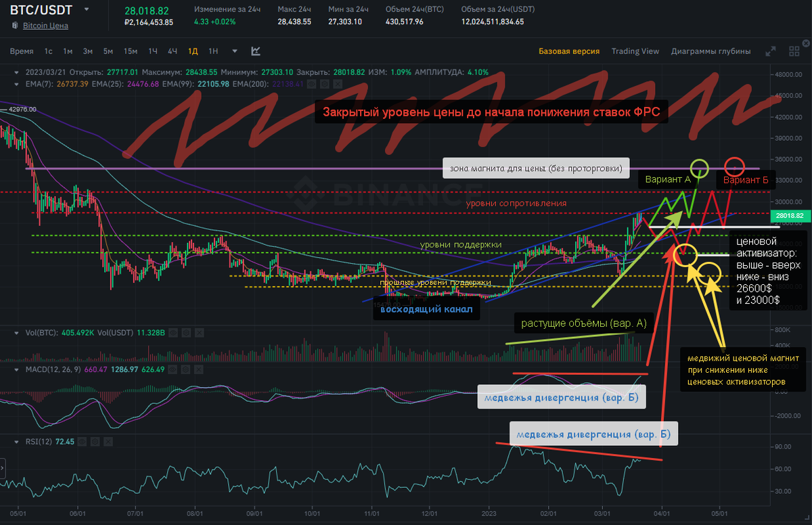Click the EMA(25) value 24476.68
Image resolution: width=812 pixels, height=525 pixels.
143,84
